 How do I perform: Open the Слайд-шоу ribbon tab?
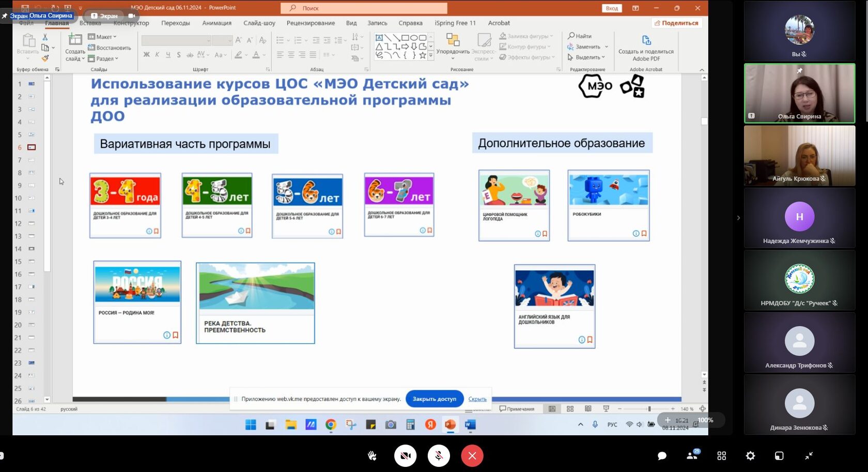(259, 23)
